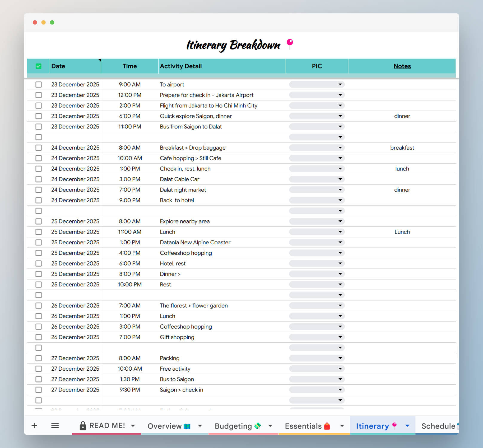Image resolution: width=483 pixels, height=448 pixels.
Task: Check the box for Bus to Saigon row
Action: [39, 379]
